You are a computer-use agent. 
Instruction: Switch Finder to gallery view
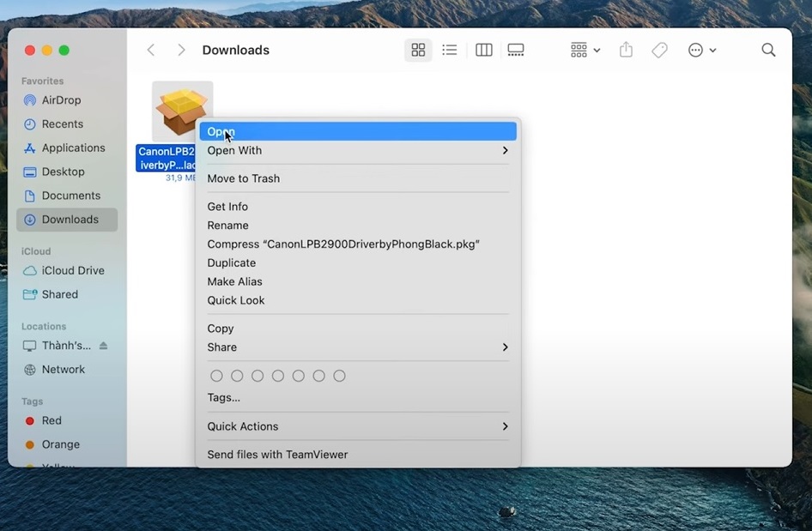pos(516,51)
